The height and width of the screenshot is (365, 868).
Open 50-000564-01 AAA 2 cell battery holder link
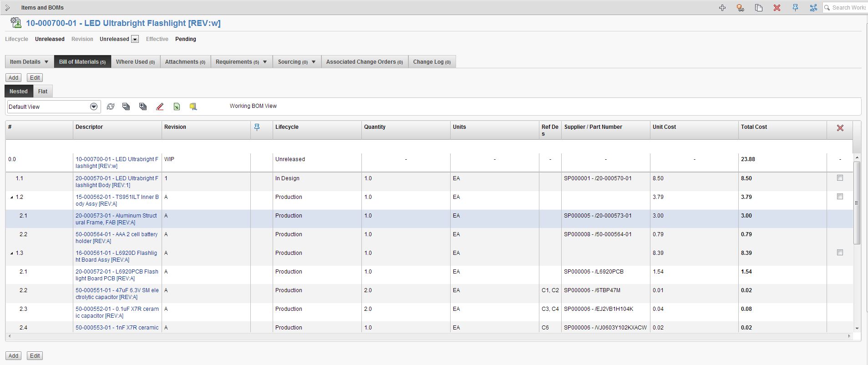(117, 238)
